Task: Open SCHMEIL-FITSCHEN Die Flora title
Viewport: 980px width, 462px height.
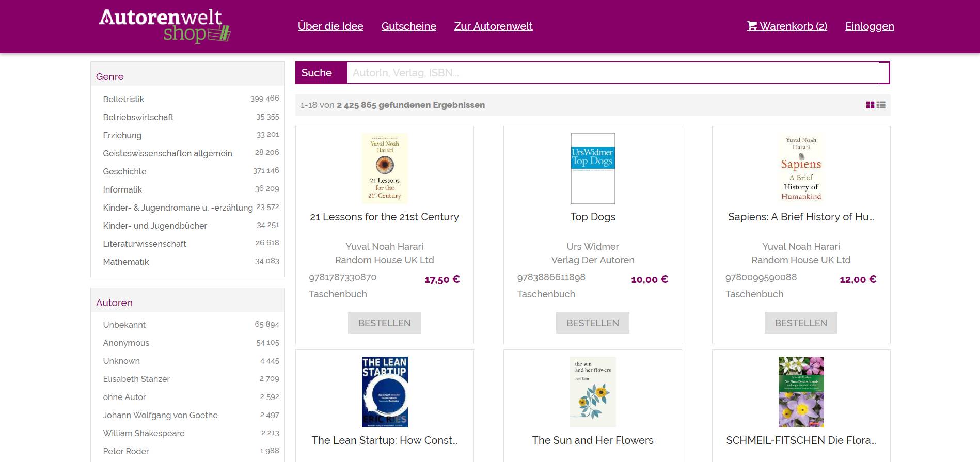Action: [x=801, y=440]
